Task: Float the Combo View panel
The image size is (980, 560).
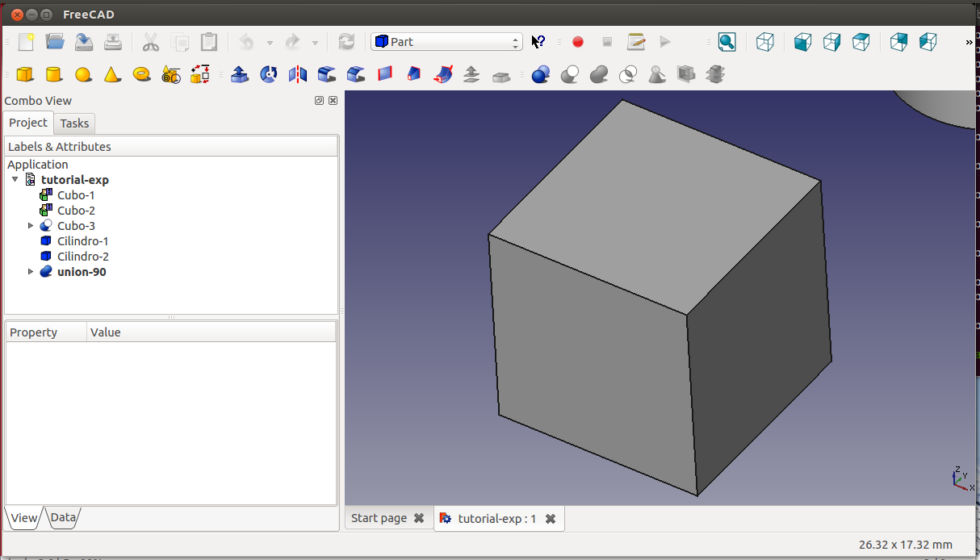Action: click(319, 101)
